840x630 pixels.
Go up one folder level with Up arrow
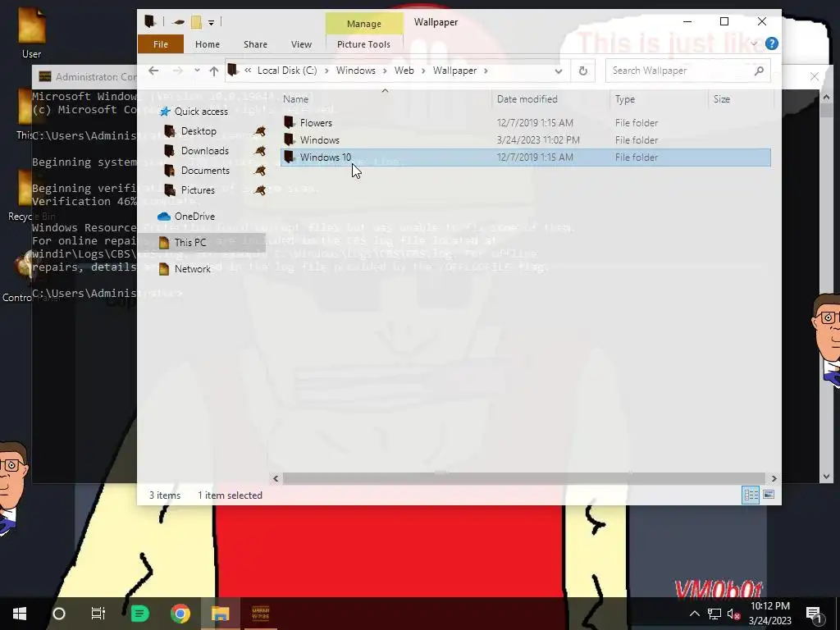[x=214, y=71]
